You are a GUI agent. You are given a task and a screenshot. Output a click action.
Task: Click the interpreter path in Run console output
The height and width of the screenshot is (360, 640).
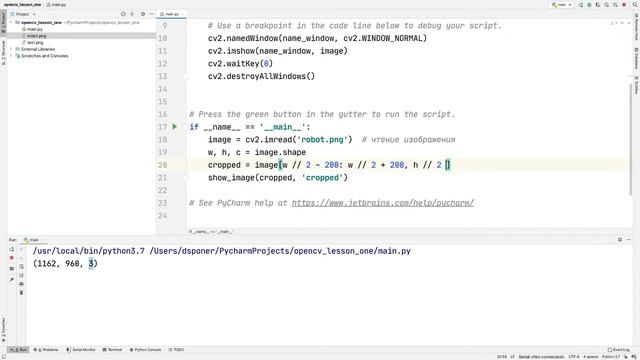pyautogui.click(x=89, y=251)
